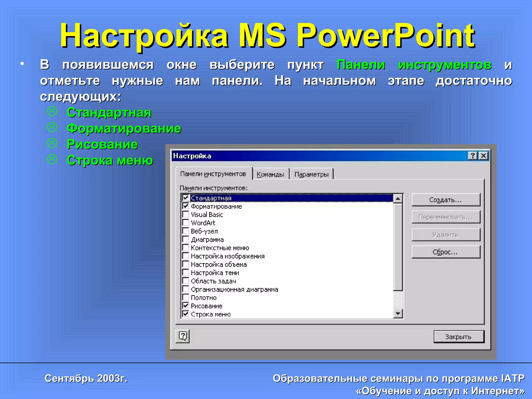
Task: Uncheck the Стандартная toolbar checkbox
Action: pos(185,198)
